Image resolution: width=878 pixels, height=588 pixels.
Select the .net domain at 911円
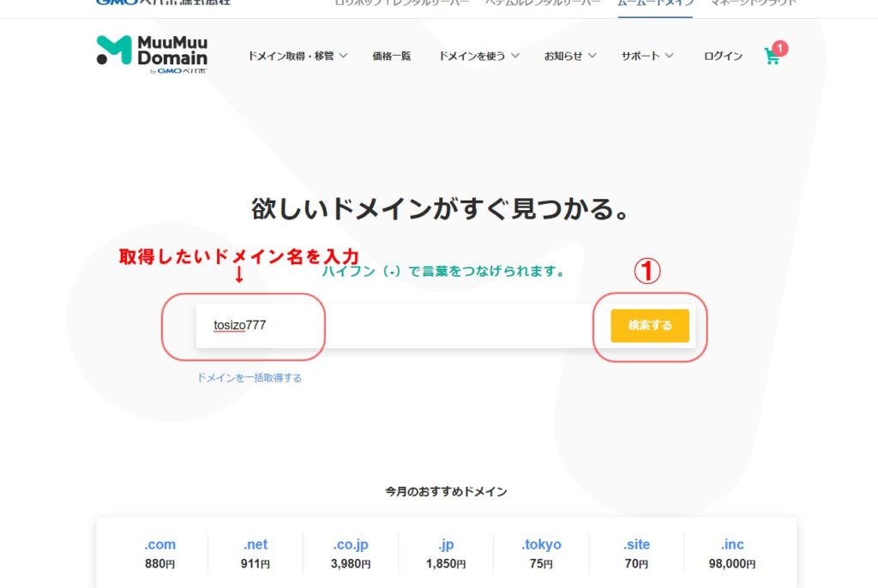(256, 553)
